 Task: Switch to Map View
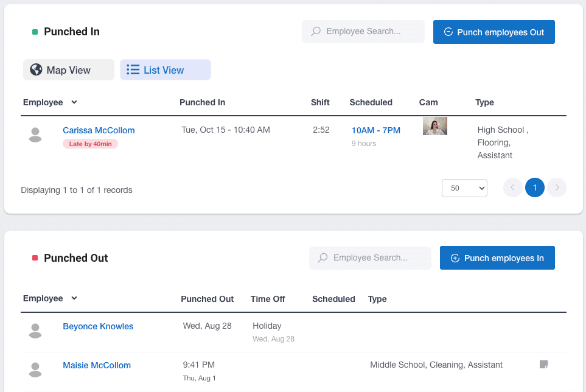69,69
